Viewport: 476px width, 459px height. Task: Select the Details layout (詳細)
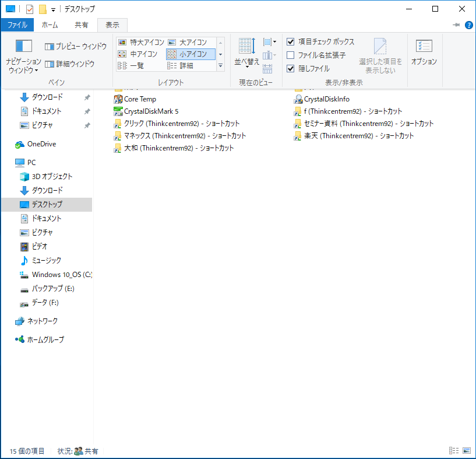pos(191,66)
